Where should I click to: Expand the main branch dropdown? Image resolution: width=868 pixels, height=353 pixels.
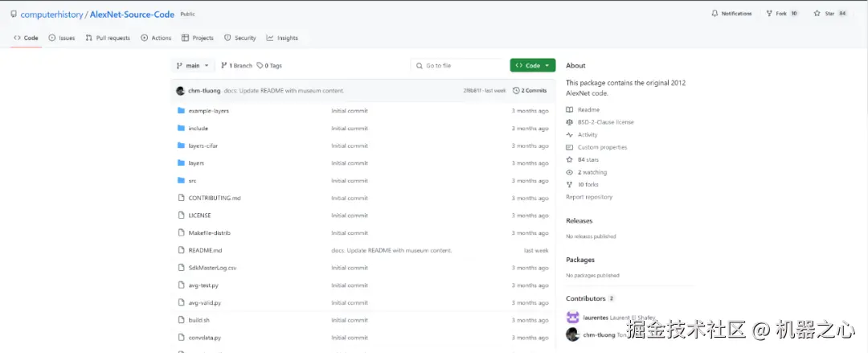192,65
